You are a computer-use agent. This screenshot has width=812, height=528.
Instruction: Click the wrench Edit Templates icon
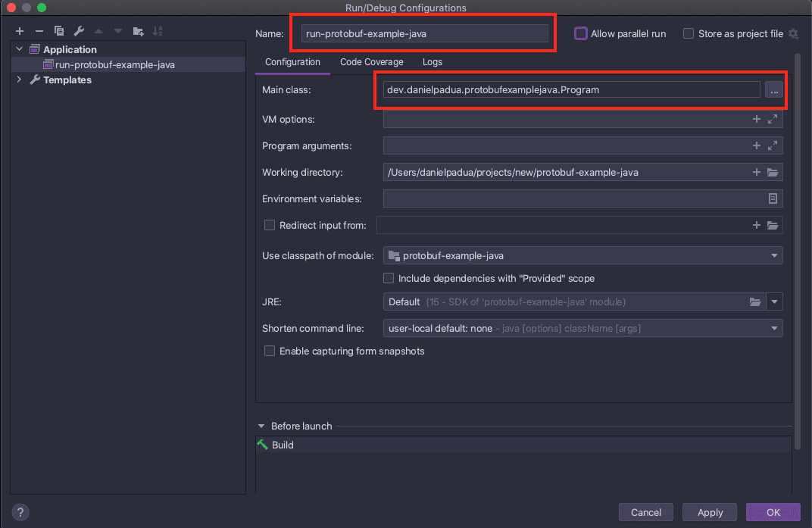[x=79, y=31]
